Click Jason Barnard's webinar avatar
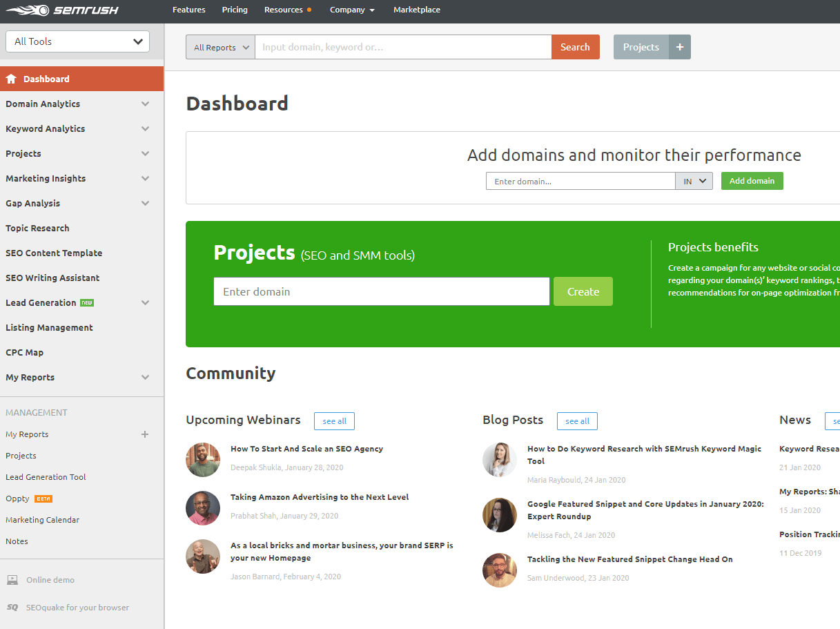 [203, 557]
